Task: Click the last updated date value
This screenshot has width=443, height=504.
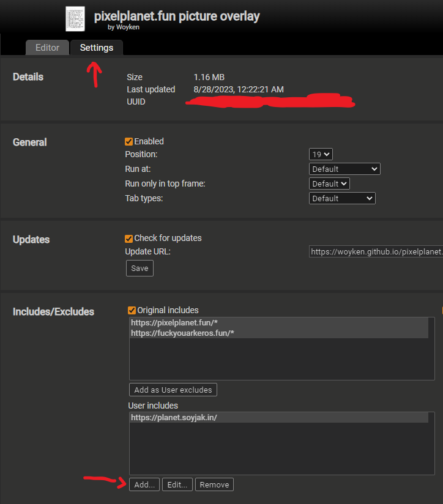Action: click(x=239, y=89)
